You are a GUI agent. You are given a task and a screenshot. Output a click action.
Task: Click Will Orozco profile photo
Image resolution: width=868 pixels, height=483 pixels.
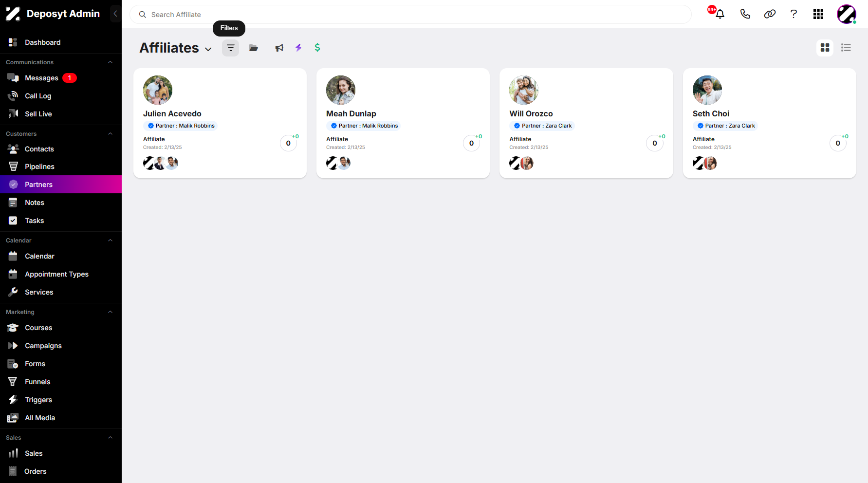coord(524,90)
